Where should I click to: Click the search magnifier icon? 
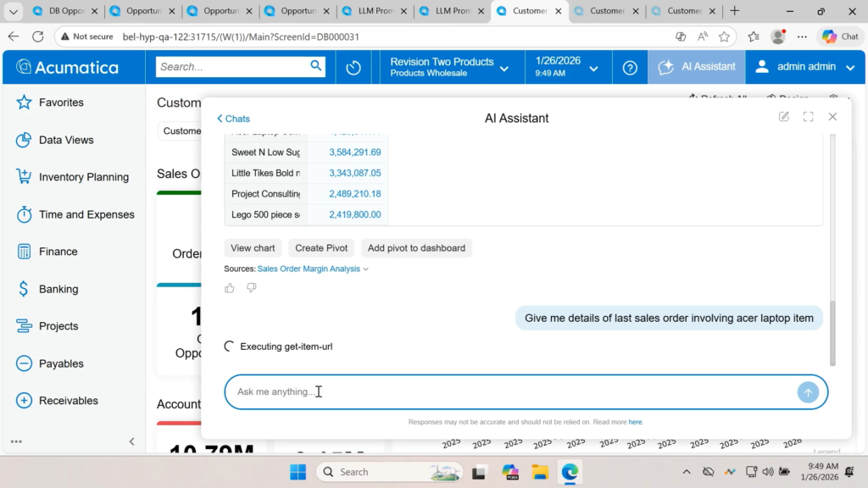[x=316, y=66]
